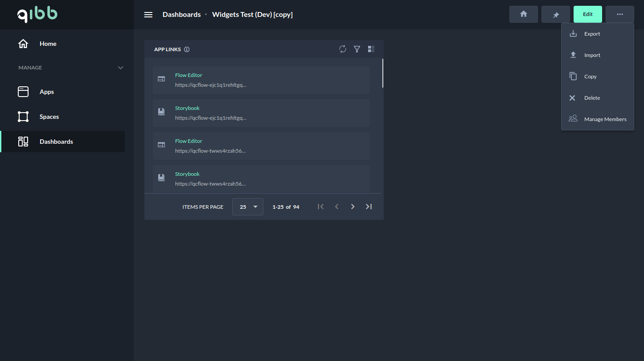
Task: Click Dashboards in the breadcrumb
Action: [181, 15]
